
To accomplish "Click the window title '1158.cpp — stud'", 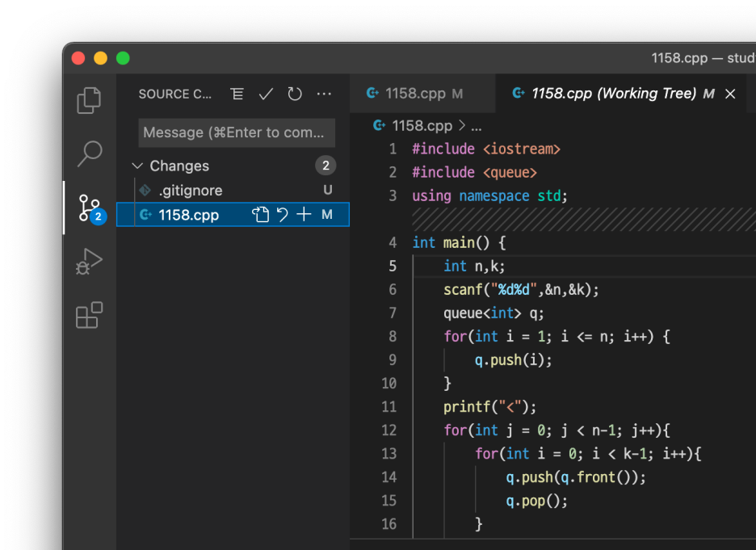I will [x=703, y=58].
